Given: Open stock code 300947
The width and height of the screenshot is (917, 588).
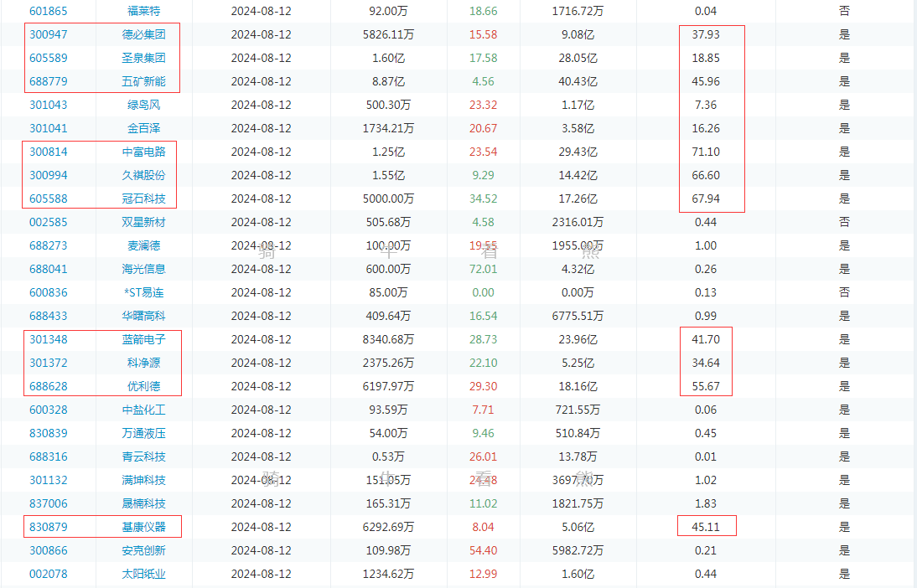Looking at the screenshot, I should 49,34.
